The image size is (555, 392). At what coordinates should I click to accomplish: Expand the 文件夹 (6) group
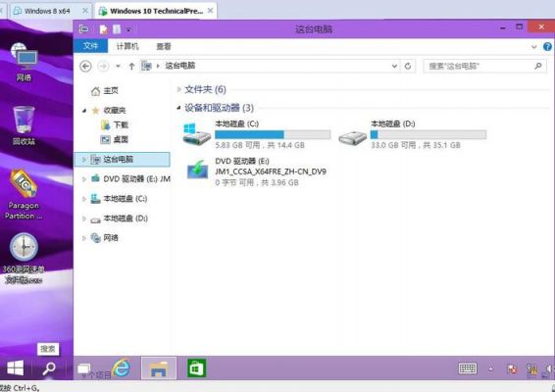[x=179, y=89]
